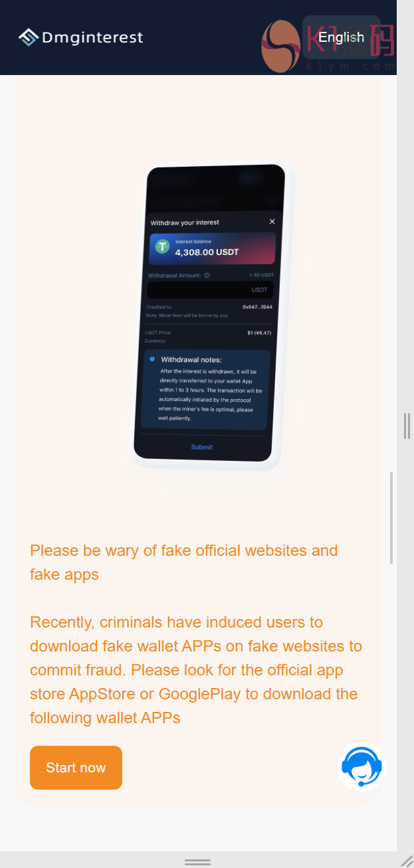The width and height of the screenshot is (414, 868).
Task: Click the vertical page scrollbar thumb
Action: tap(391, 517)
